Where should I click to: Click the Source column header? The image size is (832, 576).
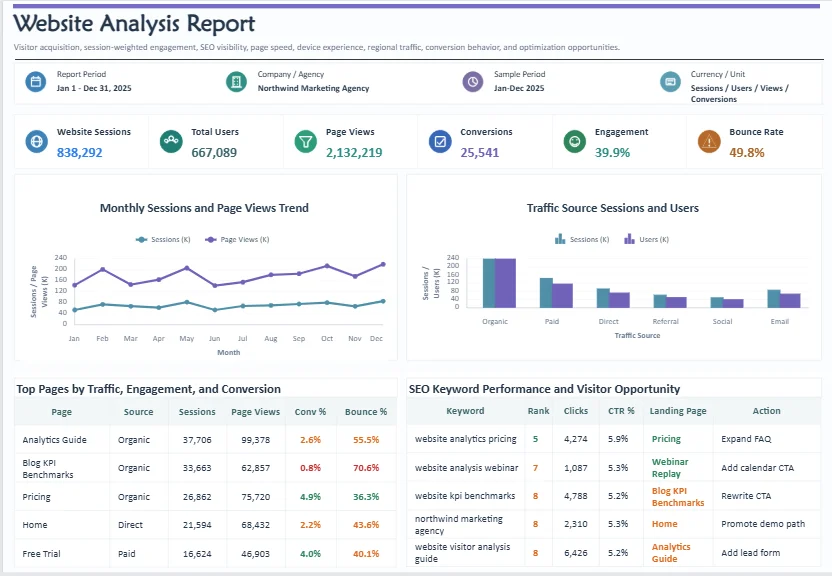[x=138, y=412]
